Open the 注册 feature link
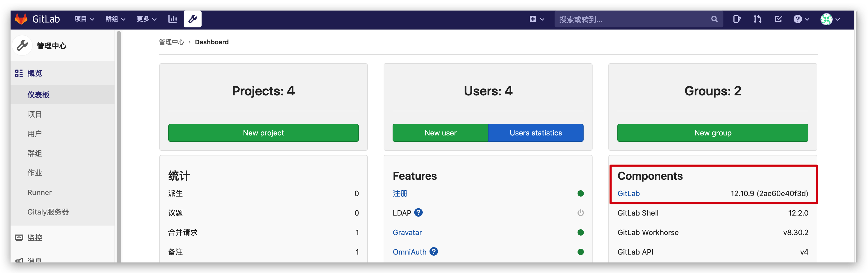This screenshot has width=868, height=273. (400, 194)
